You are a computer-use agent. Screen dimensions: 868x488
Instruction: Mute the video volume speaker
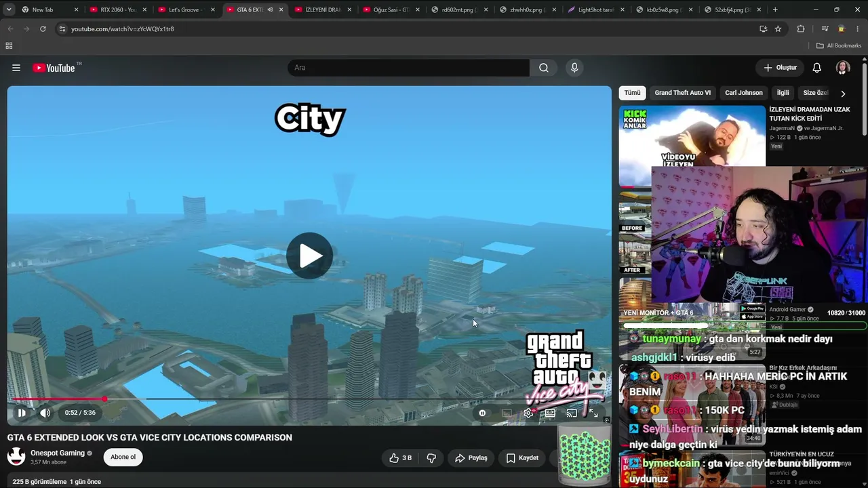45,413
